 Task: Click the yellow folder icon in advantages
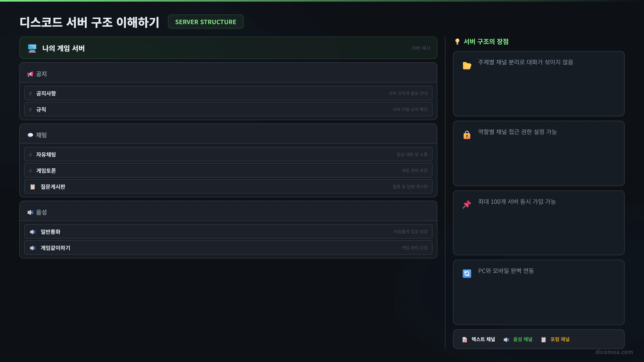click(467, 65)
